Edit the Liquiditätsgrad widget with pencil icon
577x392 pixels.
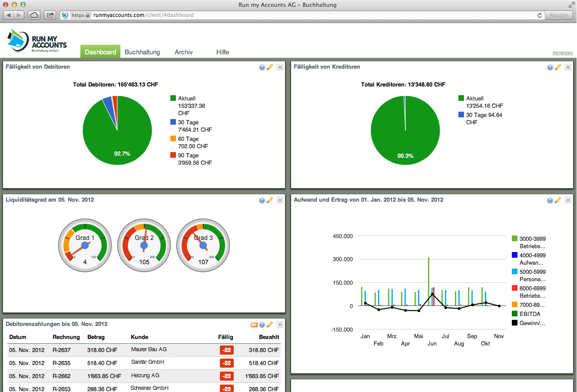[270, 200]
